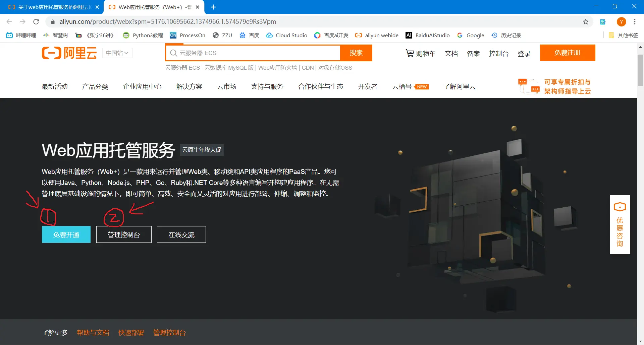
Task: Open the 百度 bookmark
Action: [249, 35]
